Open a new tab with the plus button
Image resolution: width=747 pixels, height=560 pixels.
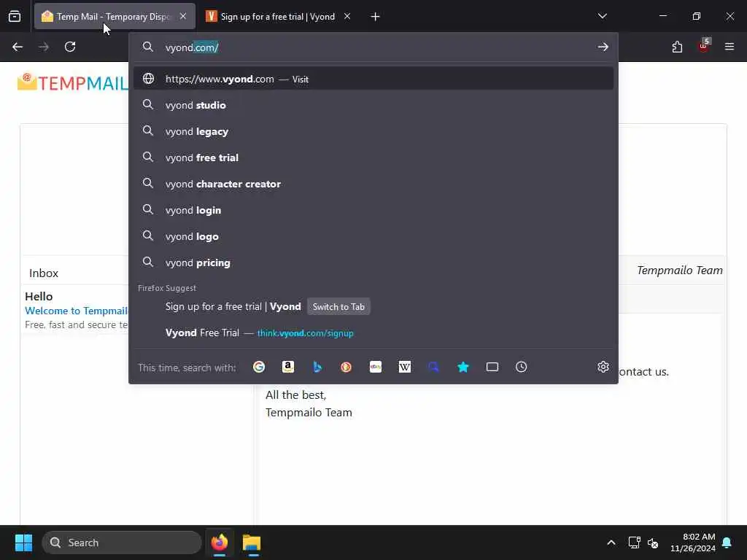tap(376, 17)
